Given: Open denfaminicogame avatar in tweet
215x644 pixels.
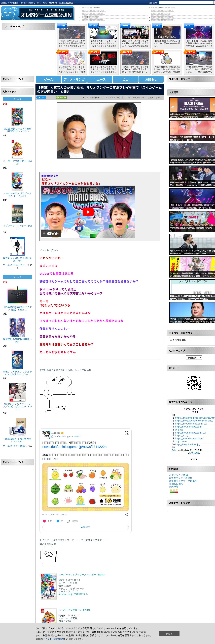Looking at the screenshot, I should point(46,435).
